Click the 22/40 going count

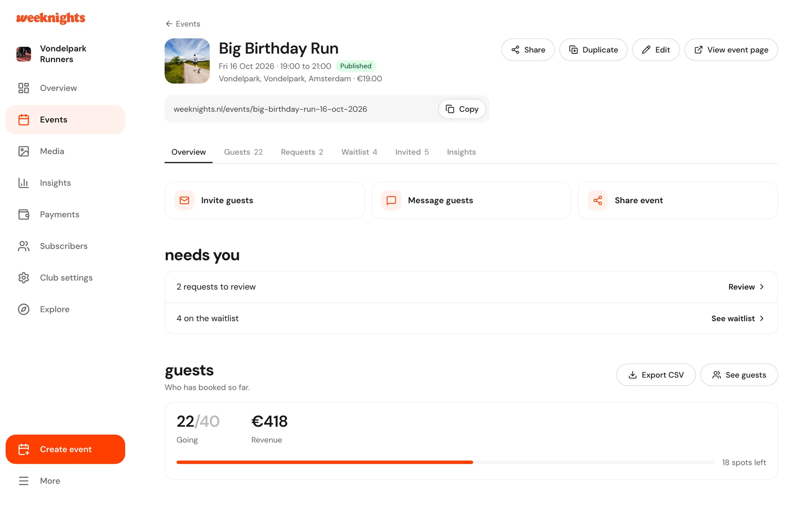tap(198, 421)
